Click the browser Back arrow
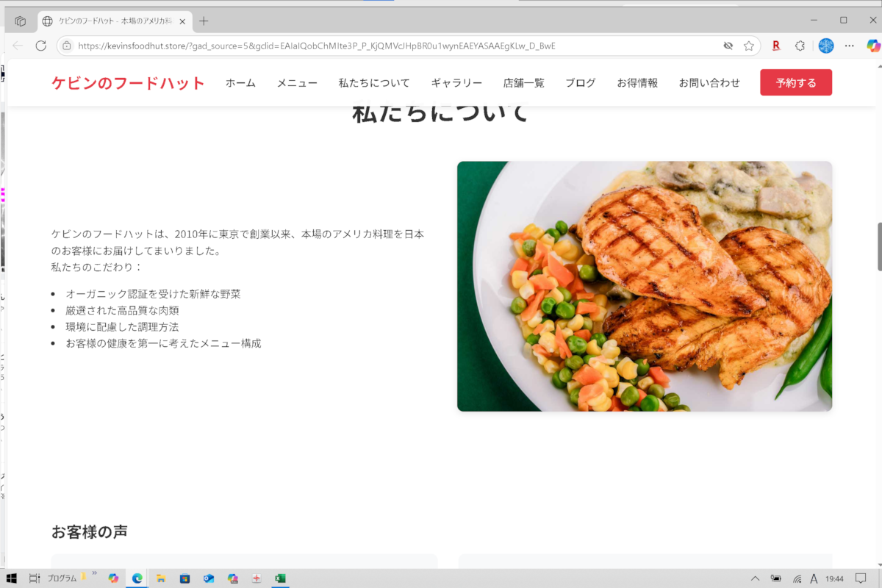This screenshot has height=588, width=882. [x=18, y=46]
